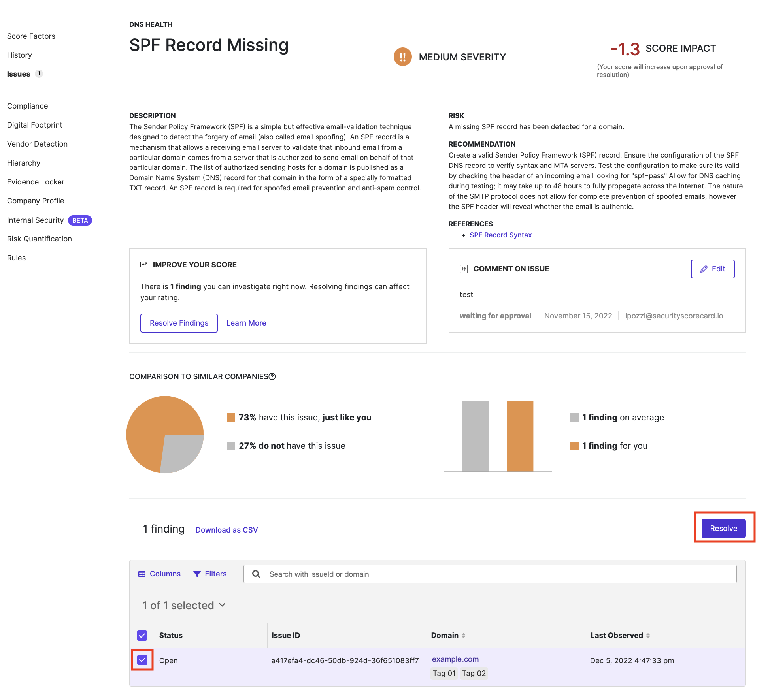
Task: Click the Comparison to Similar Companies info icon
Action: click(272, 376)
